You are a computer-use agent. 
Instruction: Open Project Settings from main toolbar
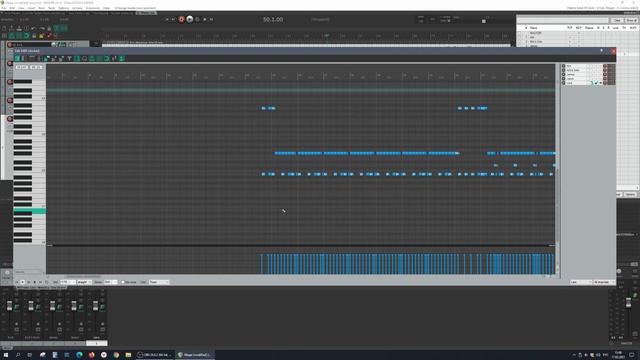[x=27, y=28]
